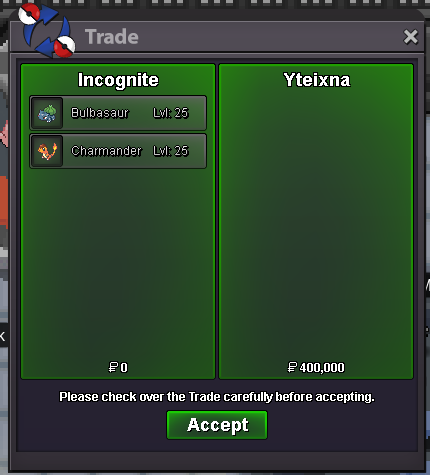Select the Bulbasaur name in trade list

100,113
